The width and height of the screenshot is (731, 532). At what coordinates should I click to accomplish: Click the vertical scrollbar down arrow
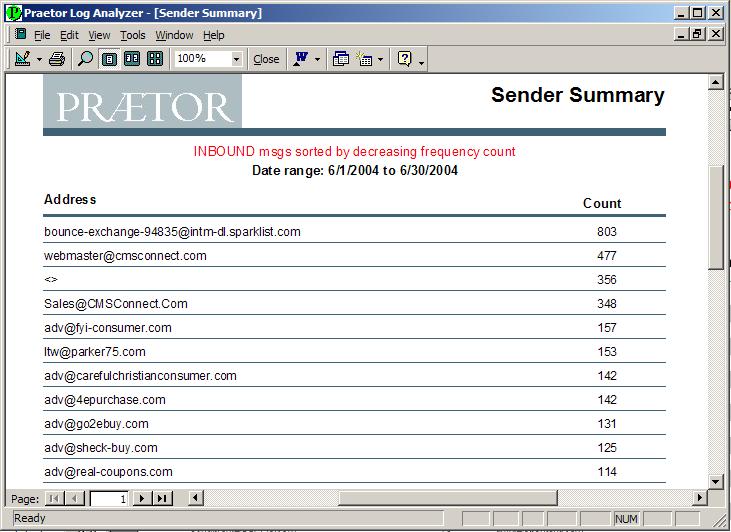[716, 481]
